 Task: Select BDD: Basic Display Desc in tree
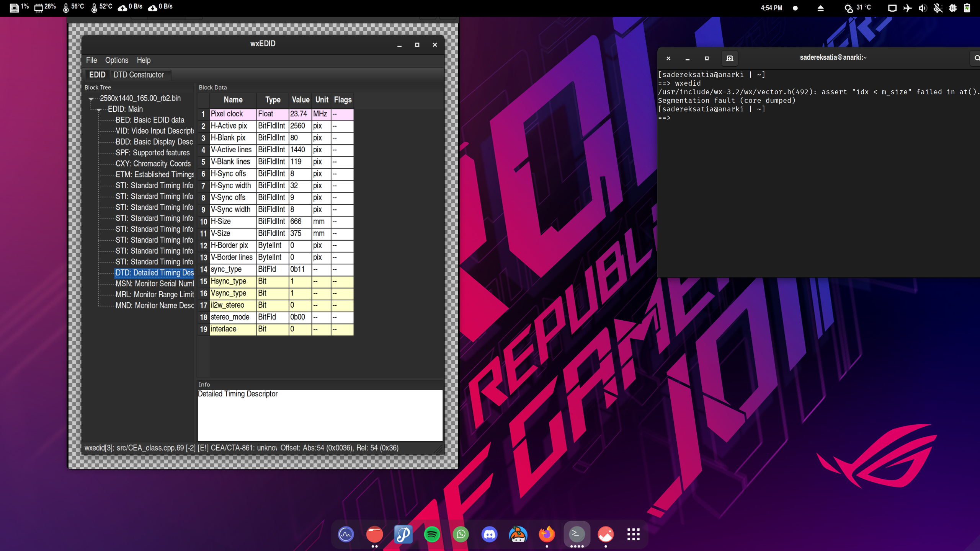click(x=154, y=142)
